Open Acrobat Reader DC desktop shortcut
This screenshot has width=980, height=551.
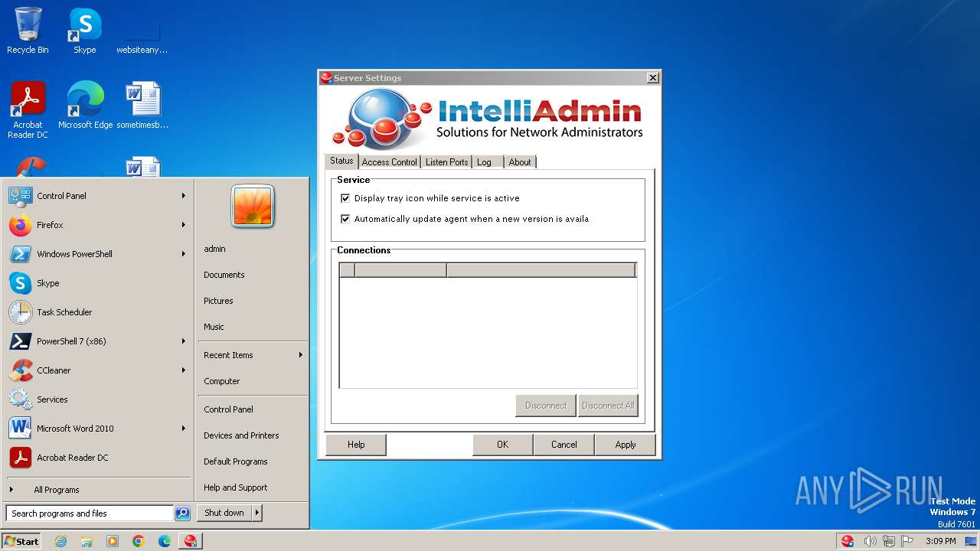click(x=28, y=109)
